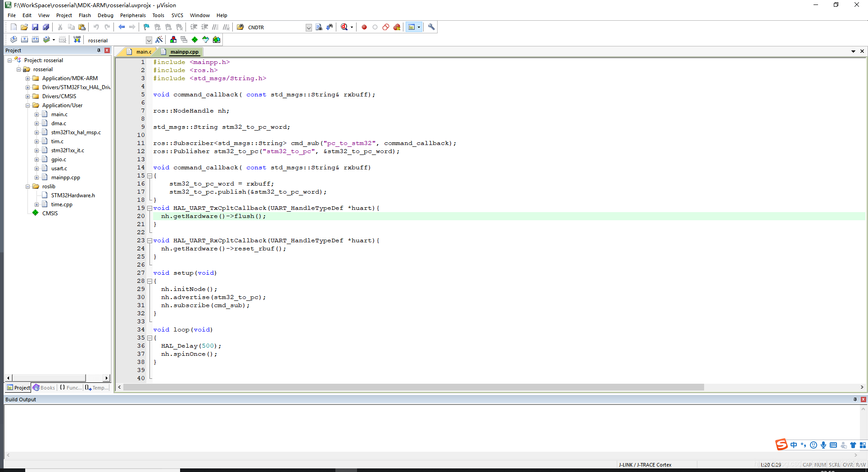
Task: Disable all breakpoints icon
Action: click(386, 27)
